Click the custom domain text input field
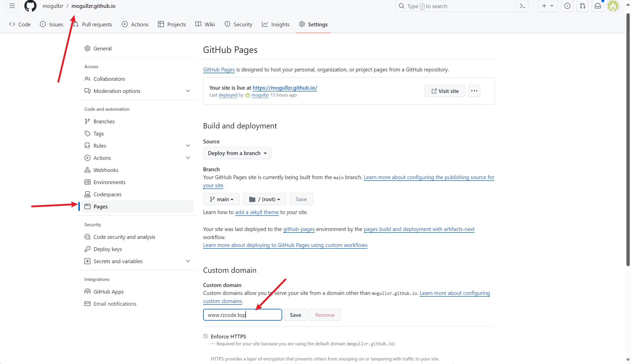 242,315
